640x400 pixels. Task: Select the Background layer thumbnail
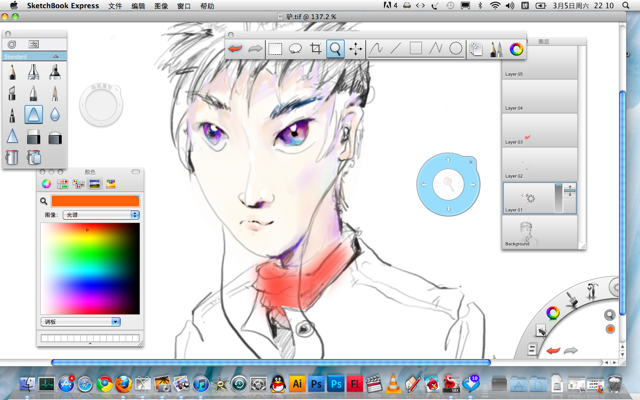[x=539, y=232]
